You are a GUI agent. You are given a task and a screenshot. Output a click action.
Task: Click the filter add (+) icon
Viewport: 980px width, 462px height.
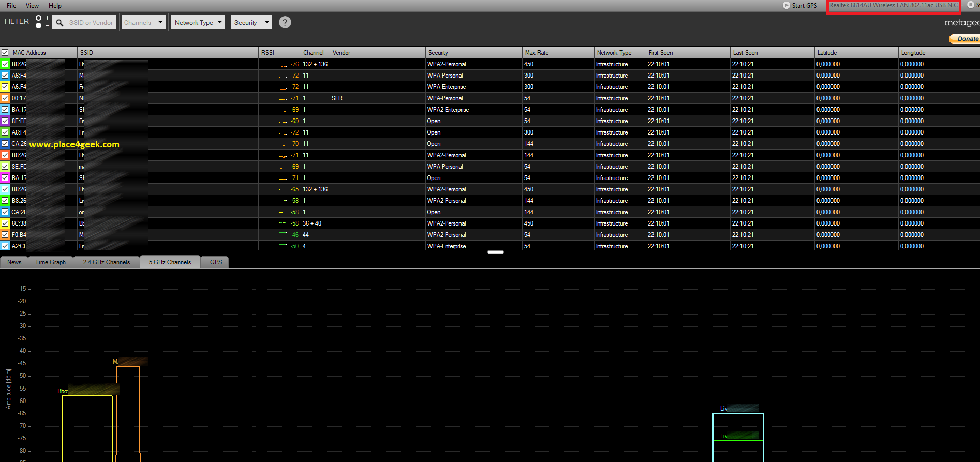point(47,18)
